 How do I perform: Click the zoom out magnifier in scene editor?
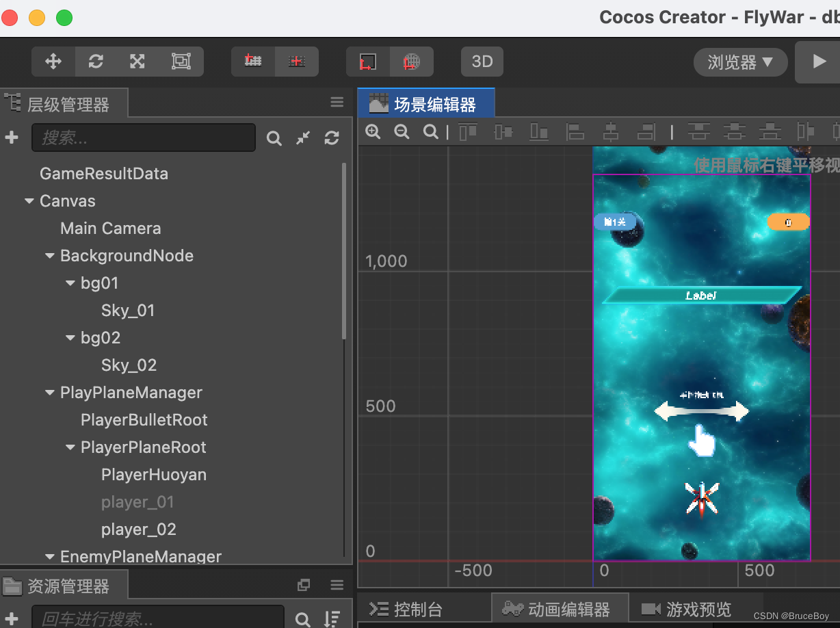coord(402,131)
